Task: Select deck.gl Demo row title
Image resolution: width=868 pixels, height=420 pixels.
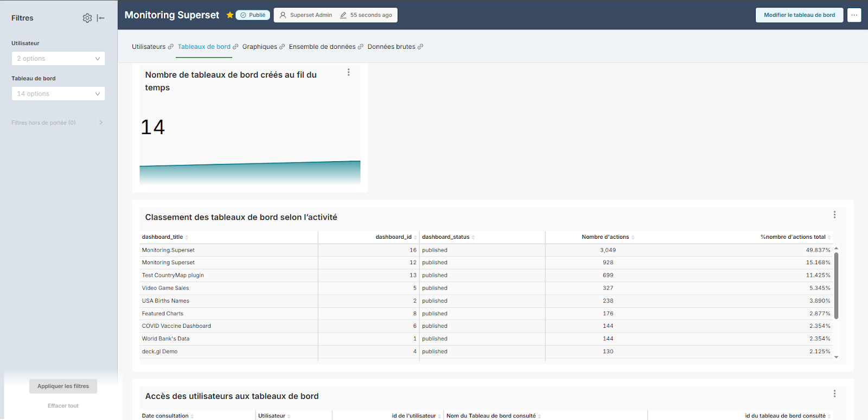Action: coord(159,352)
